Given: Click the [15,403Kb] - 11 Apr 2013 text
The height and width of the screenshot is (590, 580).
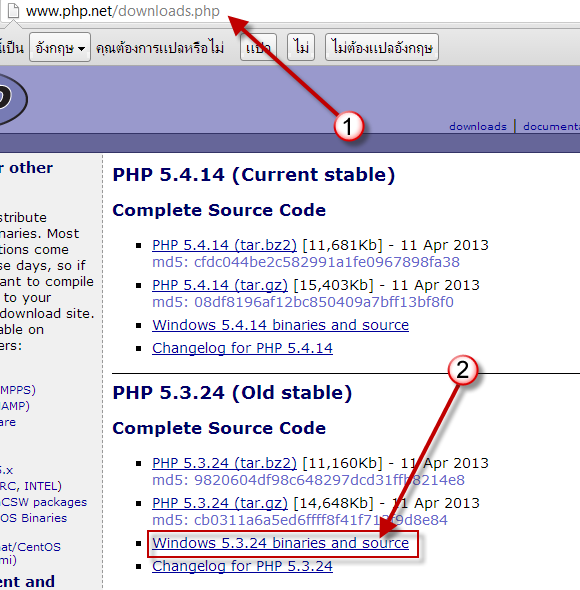Looking at the screenshot, I should [387, 285].
